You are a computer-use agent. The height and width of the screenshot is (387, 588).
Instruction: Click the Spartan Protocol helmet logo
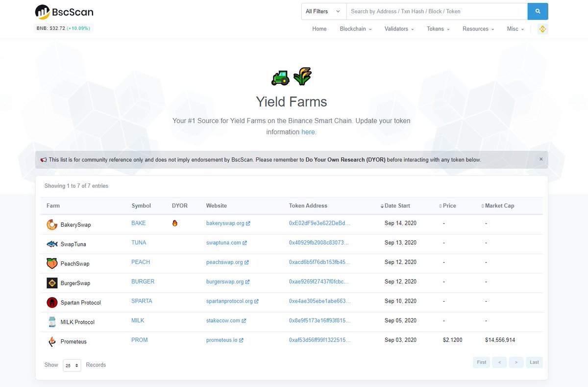click(x=52, y=303)
